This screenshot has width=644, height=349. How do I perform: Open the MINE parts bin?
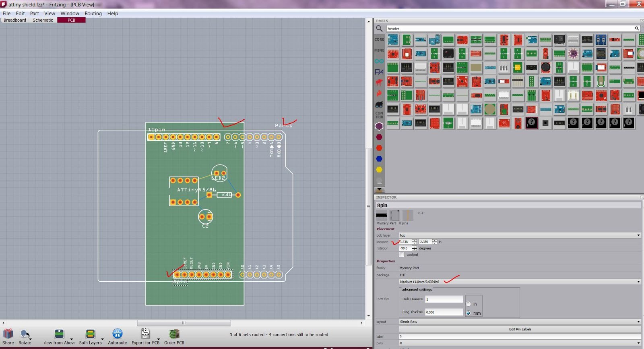click(x=379, y=50)
